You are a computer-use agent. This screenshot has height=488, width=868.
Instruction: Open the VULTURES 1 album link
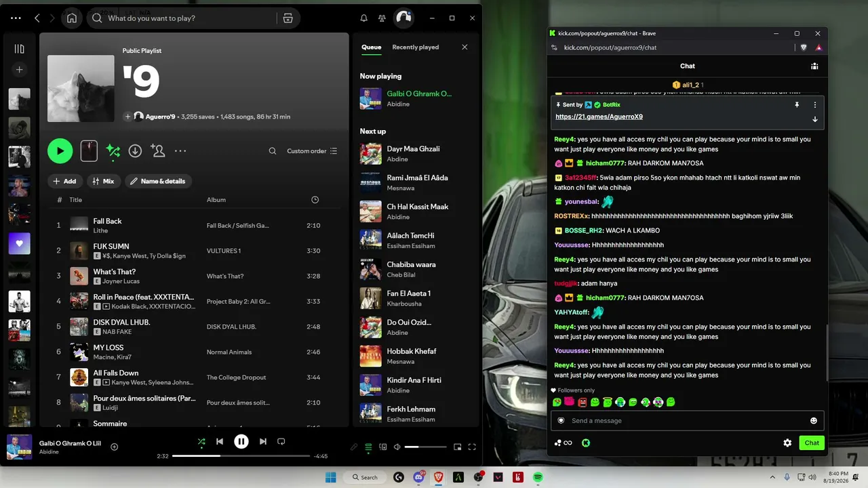[x=224, y=251]
